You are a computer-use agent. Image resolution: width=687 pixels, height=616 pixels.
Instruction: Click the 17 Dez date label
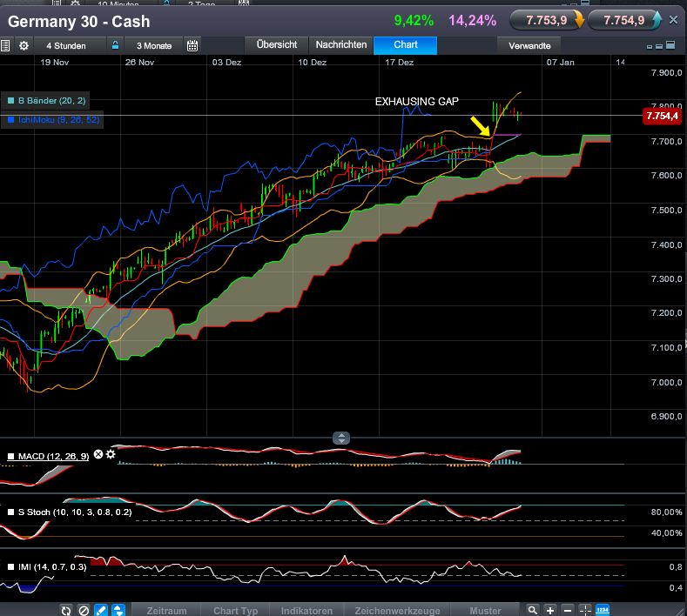coord(399,62)
